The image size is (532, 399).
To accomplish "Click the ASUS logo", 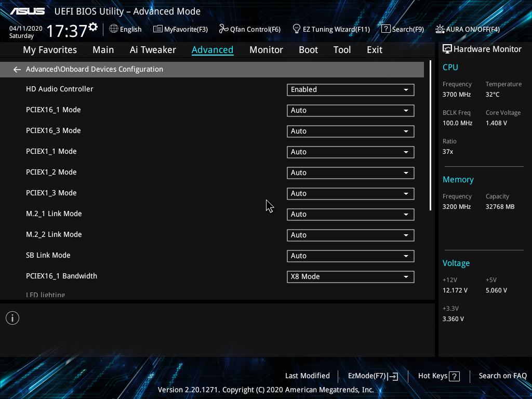I will (27, 11).
